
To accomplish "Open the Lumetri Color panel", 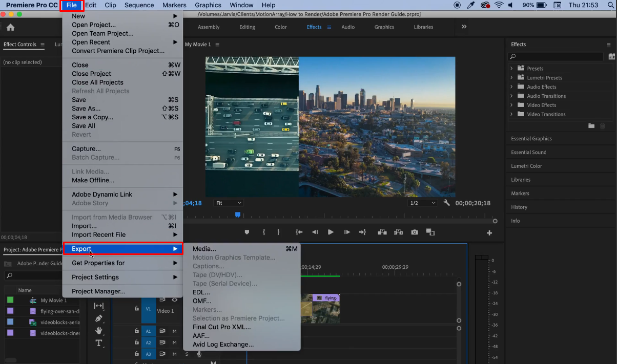I will (x=526, y=166).
